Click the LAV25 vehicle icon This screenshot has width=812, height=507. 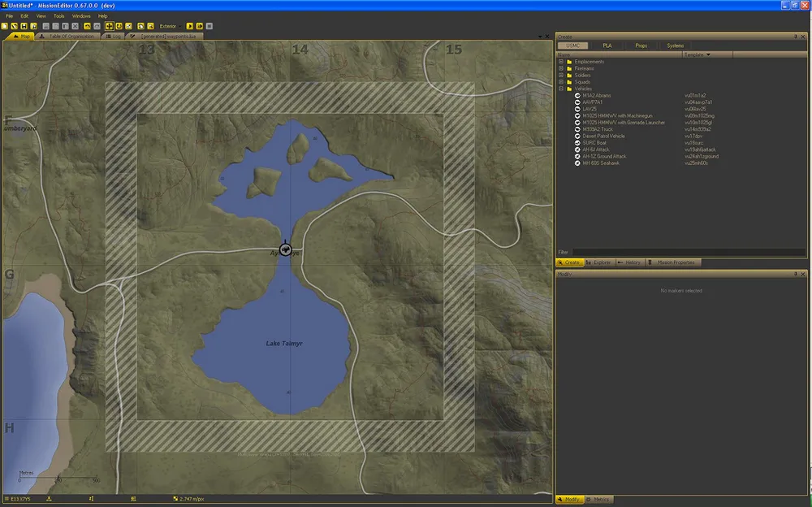(577, 109)
